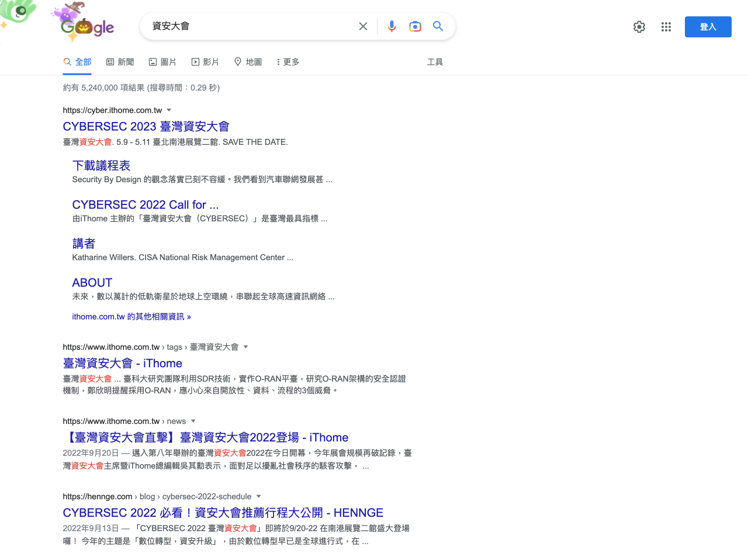This screenshot has width=748, height=560.
Task: Open the 講者 sitelink
Action: pos(84,244)
